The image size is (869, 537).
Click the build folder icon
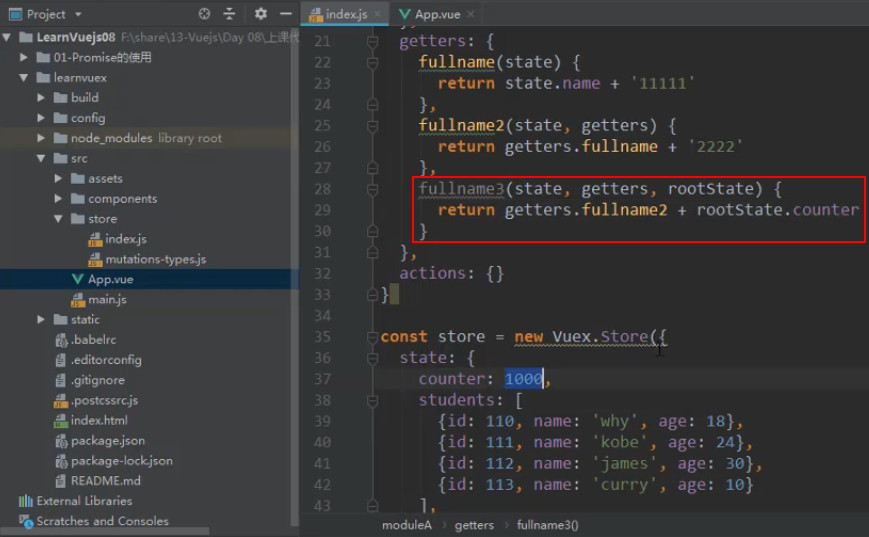point(60,98)
